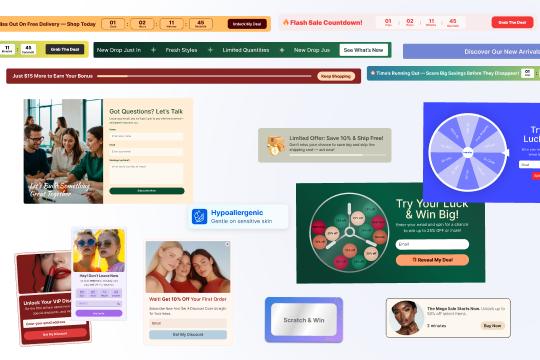
Task: Click the blue Get My Discount button
Action: pyautogui.click(x=188, y=335)
